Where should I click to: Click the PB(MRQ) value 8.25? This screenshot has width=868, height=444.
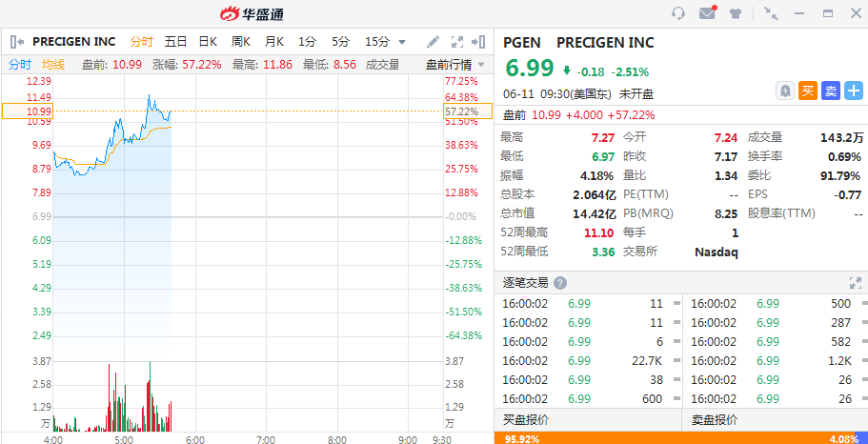726,213
